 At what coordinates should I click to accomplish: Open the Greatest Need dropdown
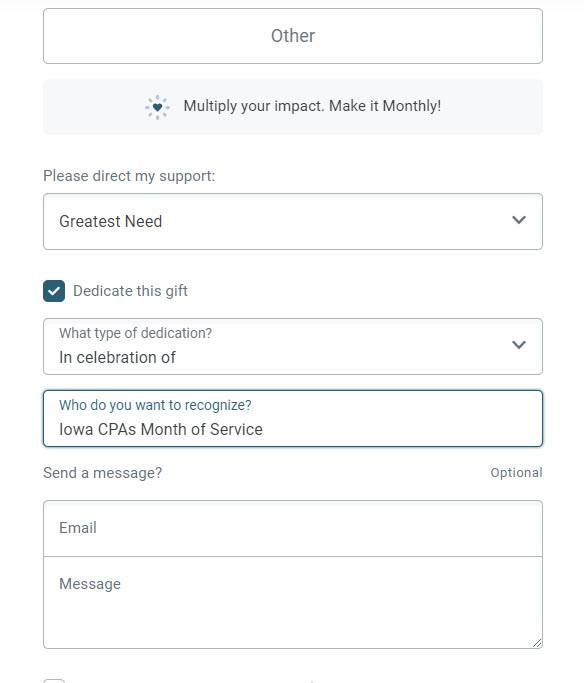click(x=293, y=221)
